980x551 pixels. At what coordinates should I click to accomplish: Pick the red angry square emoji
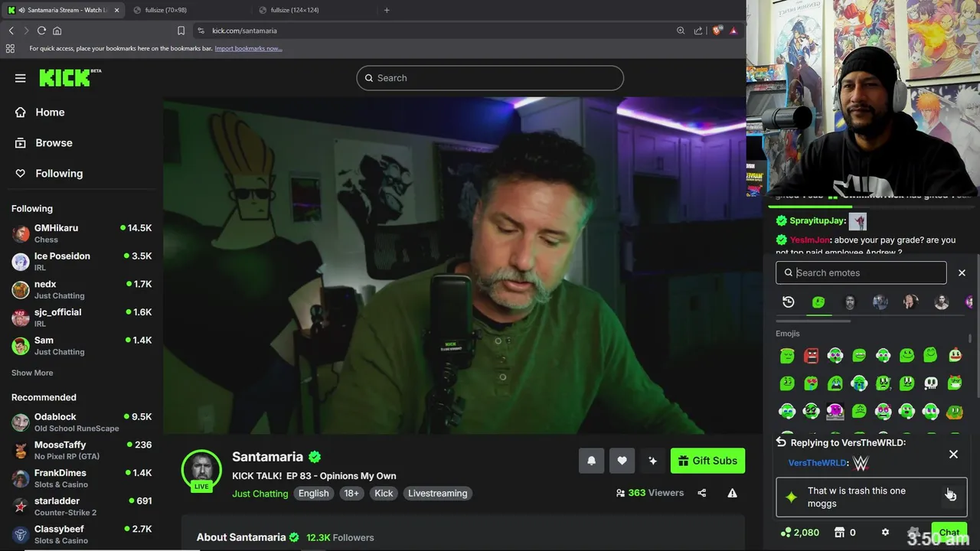(x=811, y=355)
